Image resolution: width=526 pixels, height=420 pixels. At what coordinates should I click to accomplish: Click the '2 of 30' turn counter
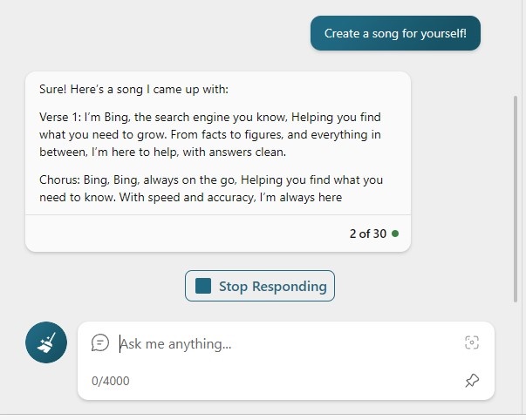click(367, 234)
